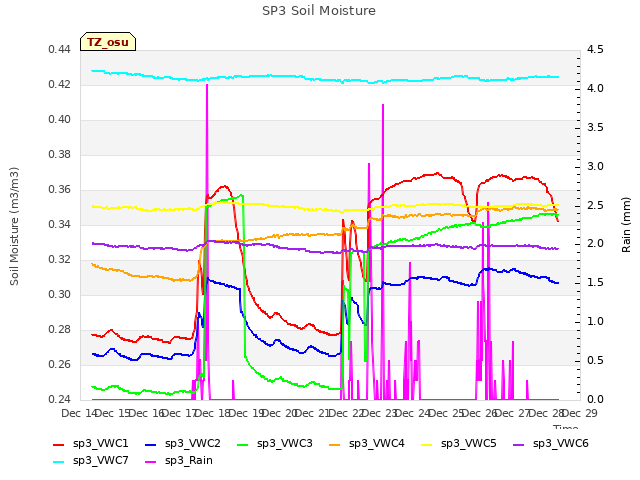Image resolution: width=640 pixels, height=480 pixels.
Task: Click the red sp3_VWC1 legend swatch
Action: point(59,444)
